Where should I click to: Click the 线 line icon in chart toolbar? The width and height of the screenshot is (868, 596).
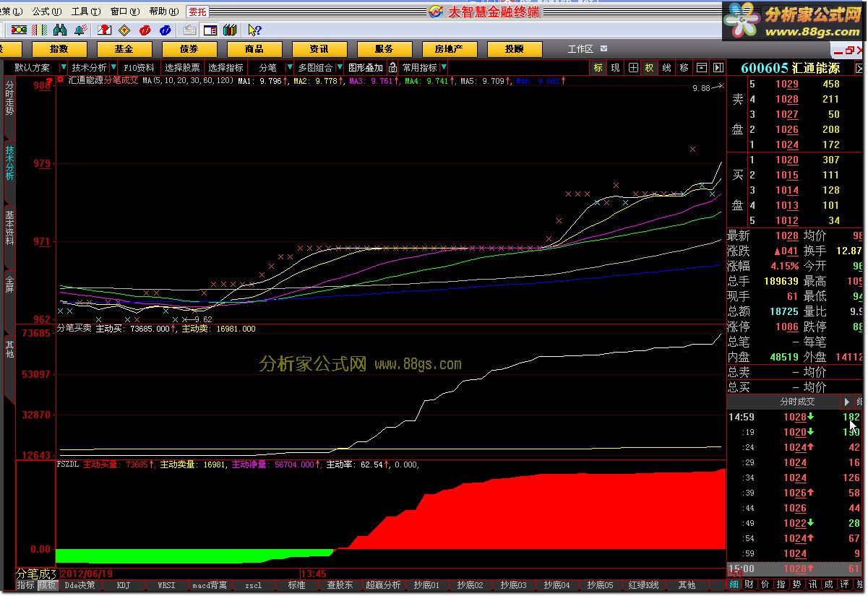[x=666, y=67]
